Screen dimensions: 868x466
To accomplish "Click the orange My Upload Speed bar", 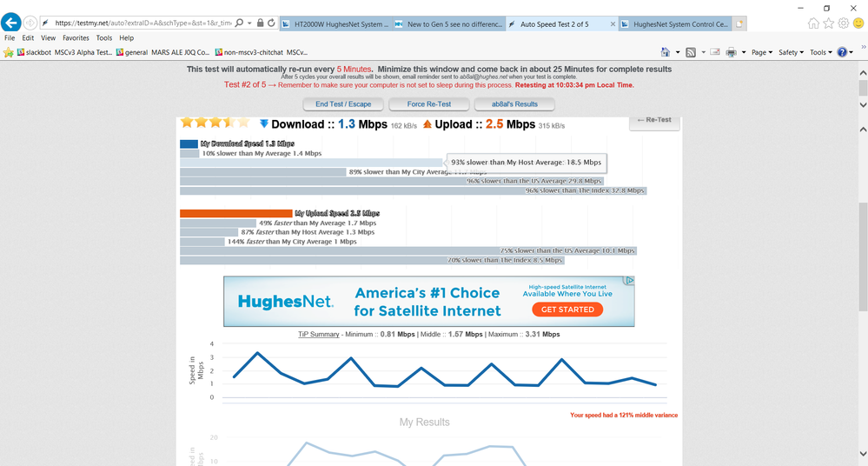I will tap(235, 213).
